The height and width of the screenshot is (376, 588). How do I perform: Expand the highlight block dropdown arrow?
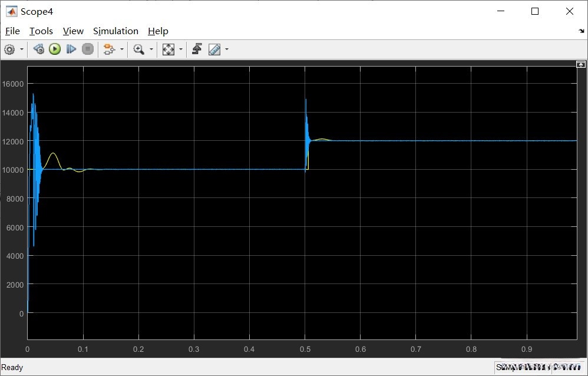point(121,49)
